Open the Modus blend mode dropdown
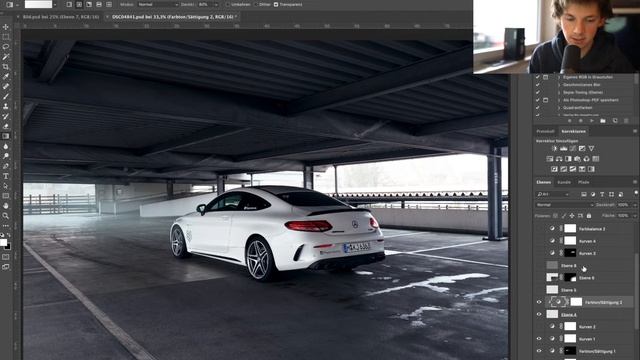The width and height of the screenshot is (640, 360). 158,4
